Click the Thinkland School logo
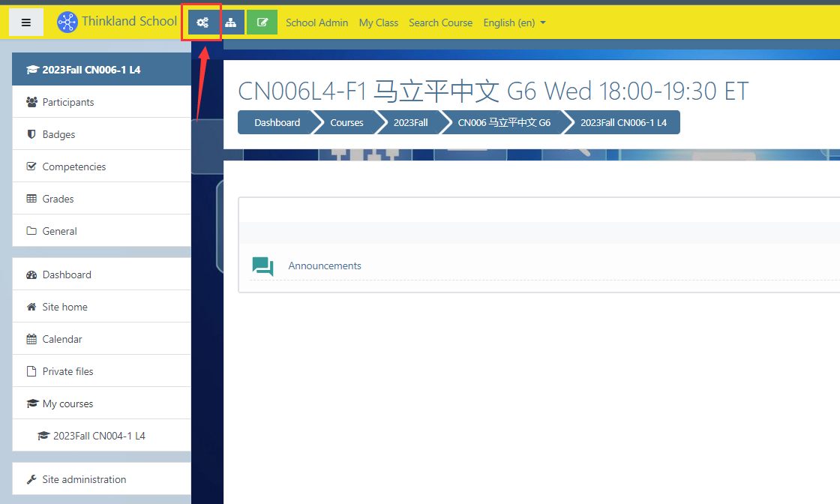Screen dimensions: 840x504 tap(67, 22)
